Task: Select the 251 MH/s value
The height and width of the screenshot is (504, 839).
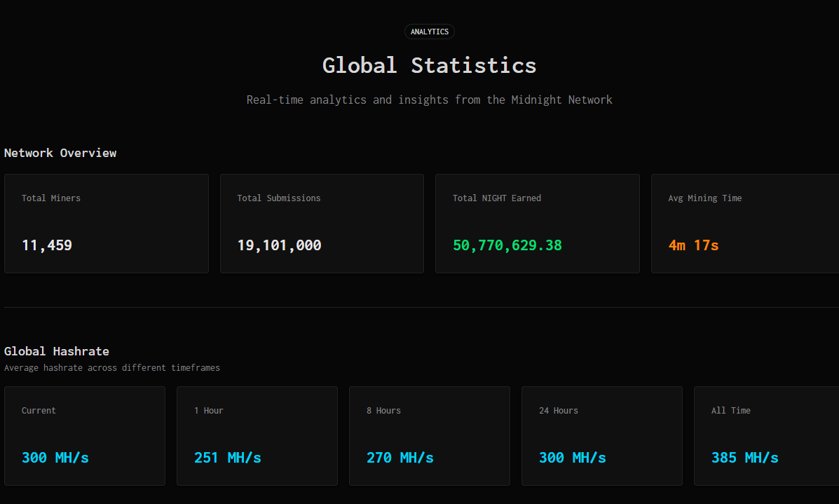Action: pyautogui.click(x=227, y=458)
